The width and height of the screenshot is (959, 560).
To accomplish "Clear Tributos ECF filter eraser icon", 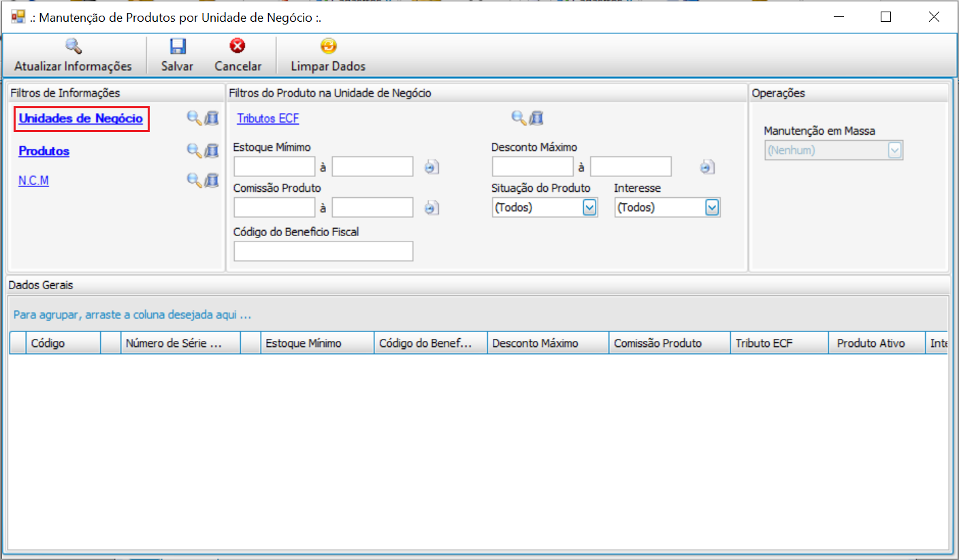I will coord(536,118).
